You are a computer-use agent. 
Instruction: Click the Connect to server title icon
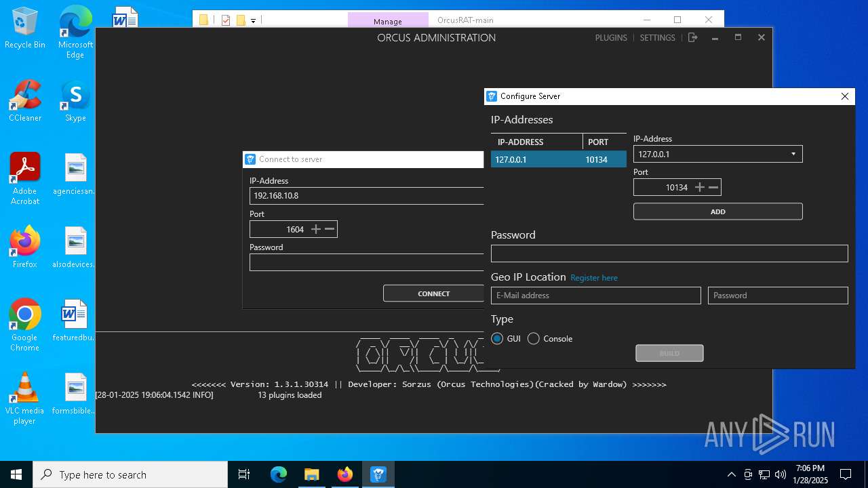[250, 159]
